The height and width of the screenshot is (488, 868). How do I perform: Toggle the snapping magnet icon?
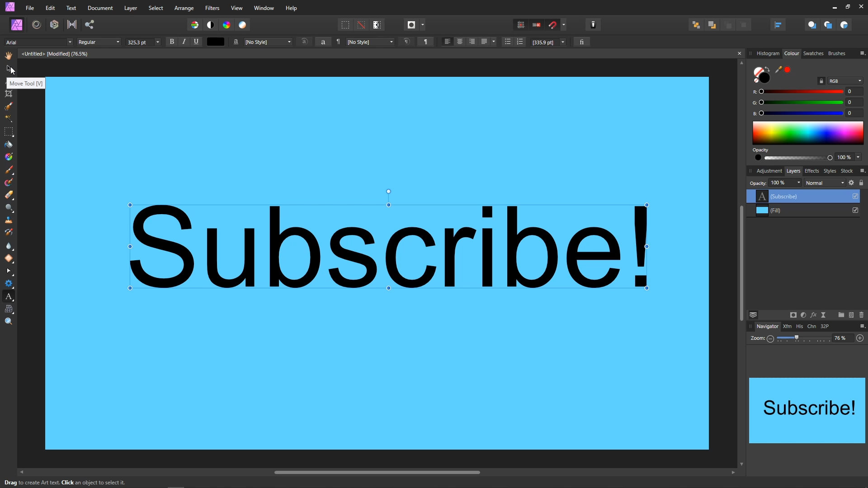pyautogui.click(x=552, y=25)
